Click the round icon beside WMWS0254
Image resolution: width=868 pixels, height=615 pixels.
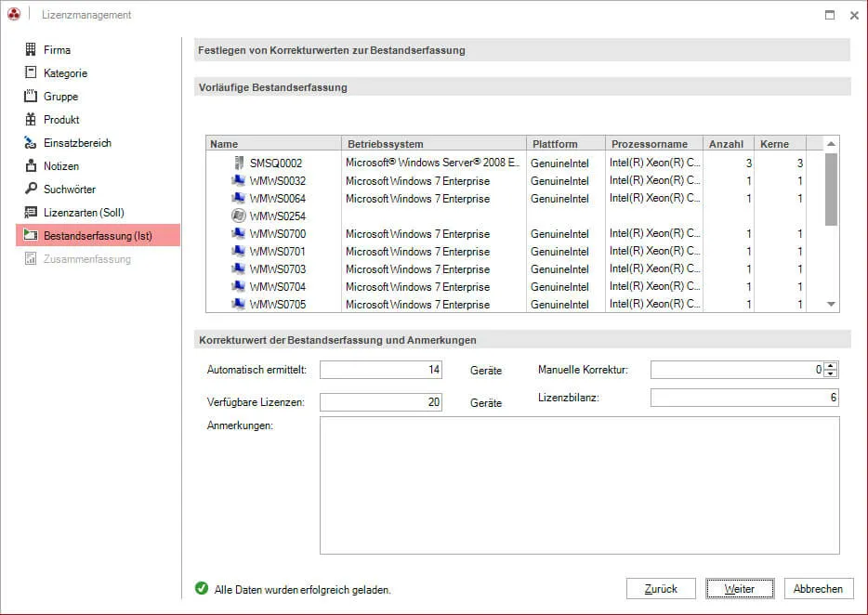click(x=238, y=216)
